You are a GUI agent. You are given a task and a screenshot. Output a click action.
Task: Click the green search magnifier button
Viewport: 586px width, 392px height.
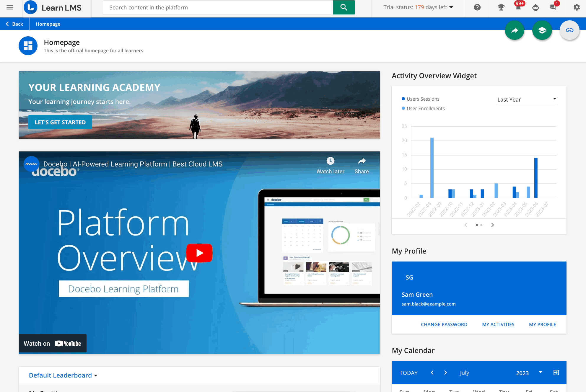coord(344,7)
